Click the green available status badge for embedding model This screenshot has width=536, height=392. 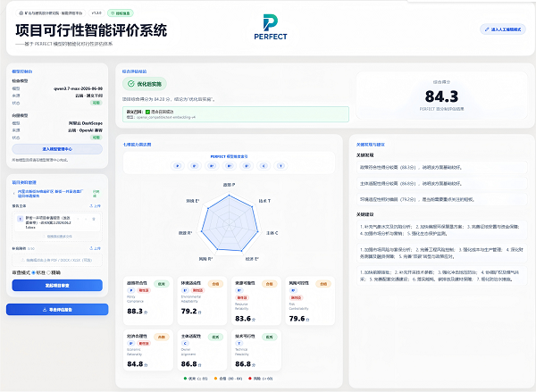tap(96, 138)
